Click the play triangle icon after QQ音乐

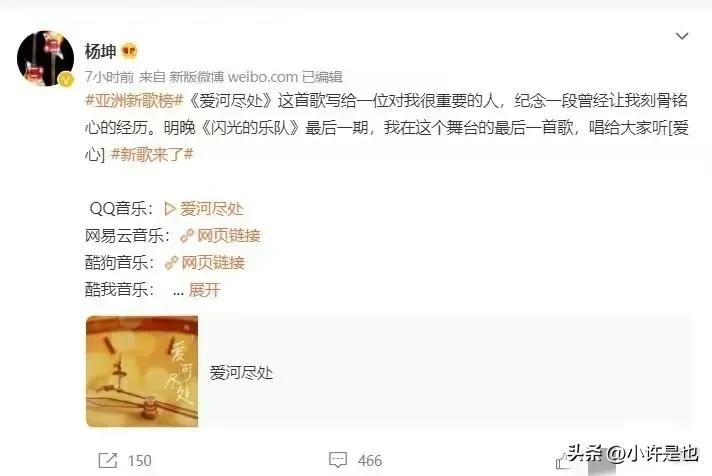click(170, 209)
